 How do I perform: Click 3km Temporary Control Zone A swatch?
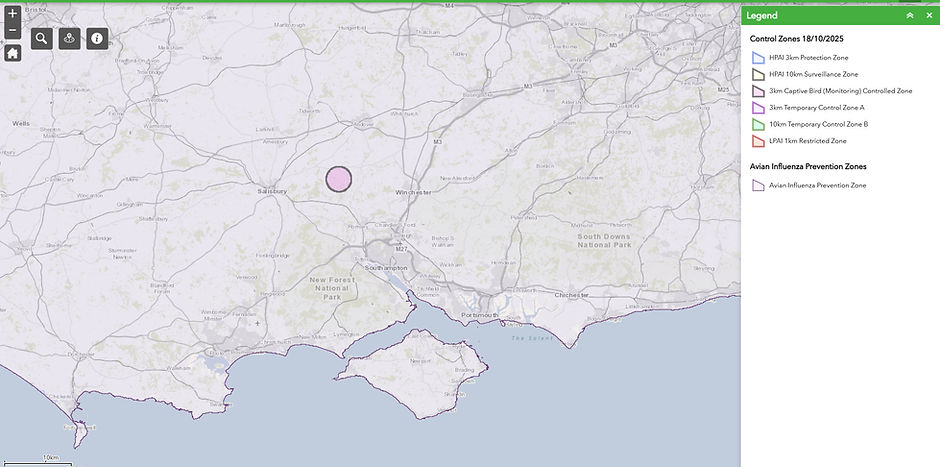pos(758,108)
